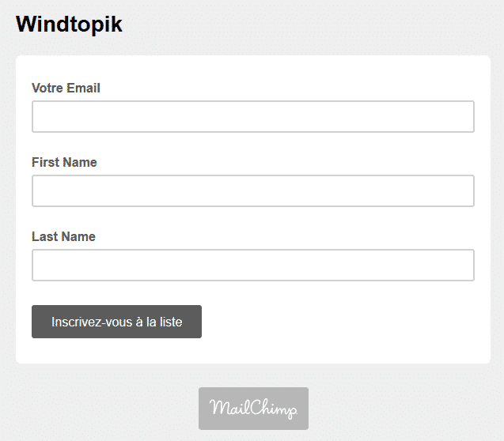Click the Windtopik page heading
Viewport: 504px width, 441px height.
click(x=69, y=24)
